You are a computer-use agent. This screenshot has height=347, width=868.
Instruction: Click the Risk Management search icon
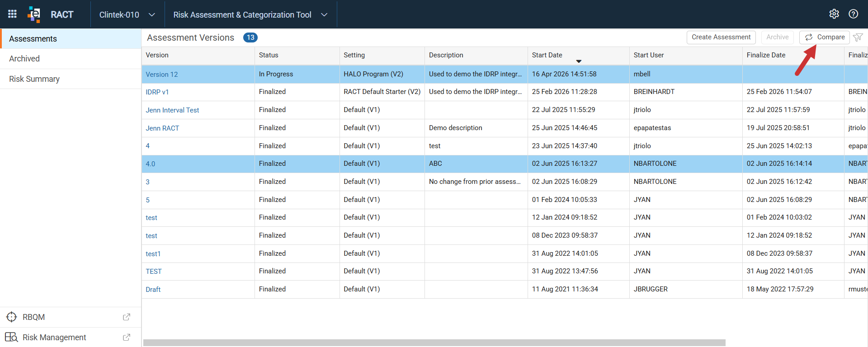pos(11,338)
